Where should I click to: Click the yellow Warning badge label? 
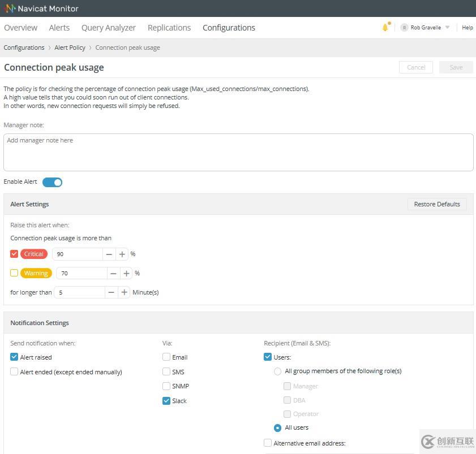36,273
